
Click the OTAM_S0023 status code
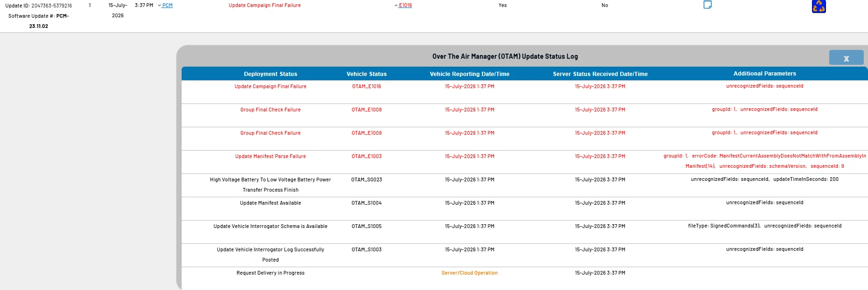point(367,180)
